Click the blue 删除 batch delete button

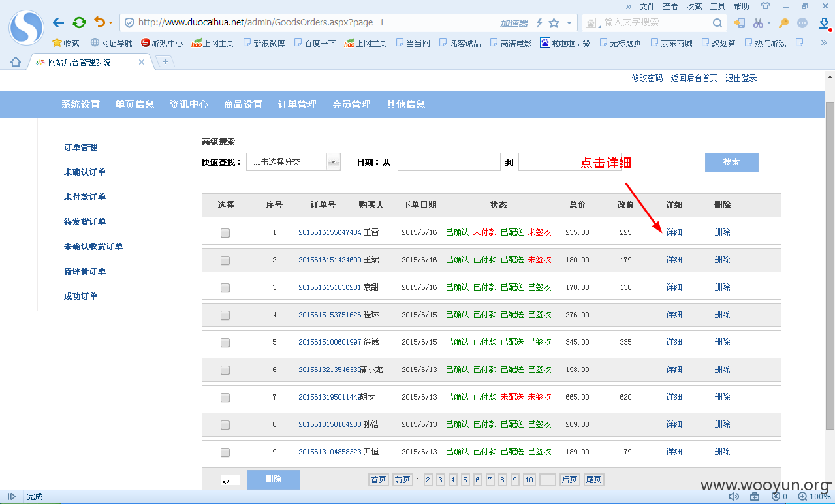tap(274, 480)
